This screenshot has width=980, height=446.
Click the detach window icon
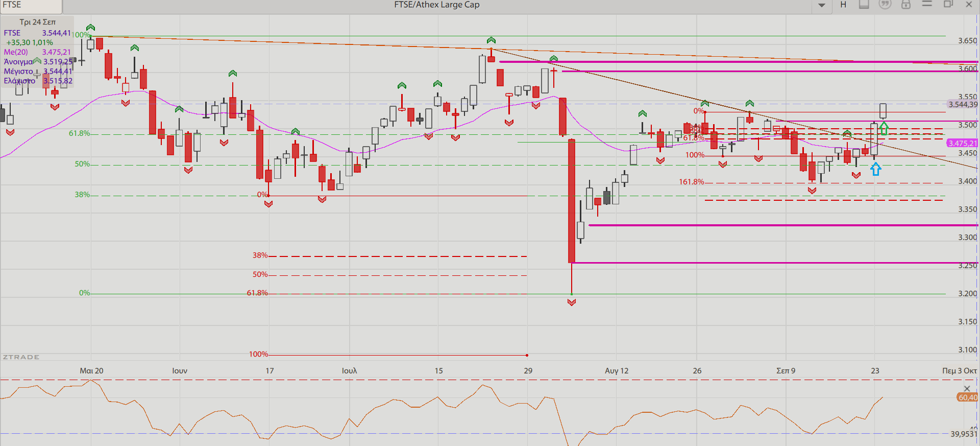pyautogui.click(x=948, y=4)
